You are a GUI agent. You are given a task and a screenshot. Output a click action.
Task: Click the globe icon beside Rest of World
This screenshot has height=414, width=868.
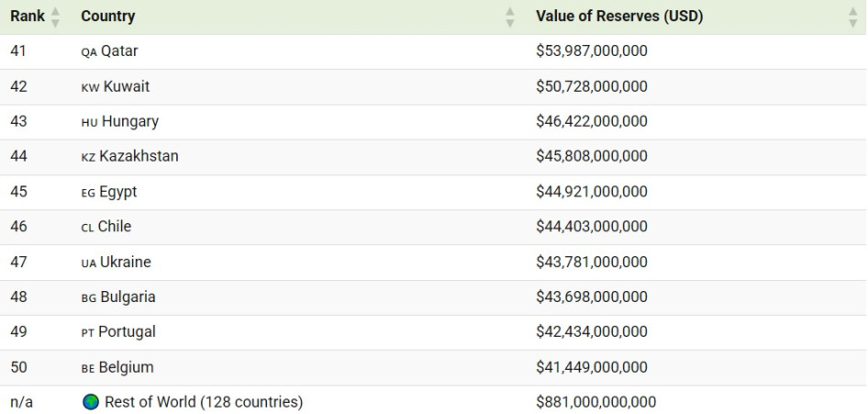point(90,402)
